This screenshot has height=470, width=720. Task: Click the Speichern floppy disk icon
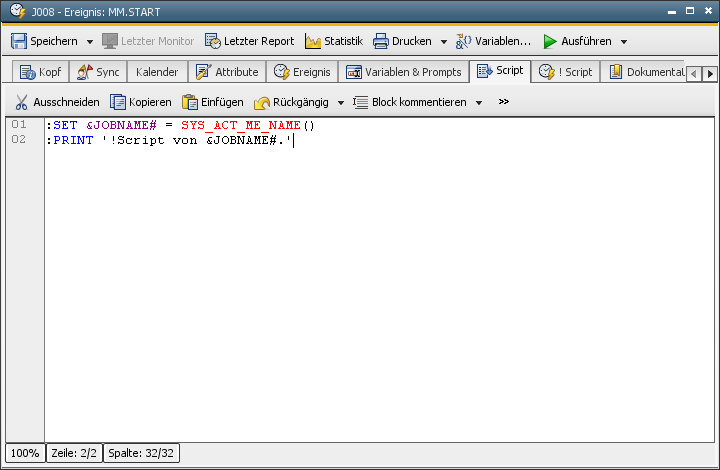click(x=19, y=41)
